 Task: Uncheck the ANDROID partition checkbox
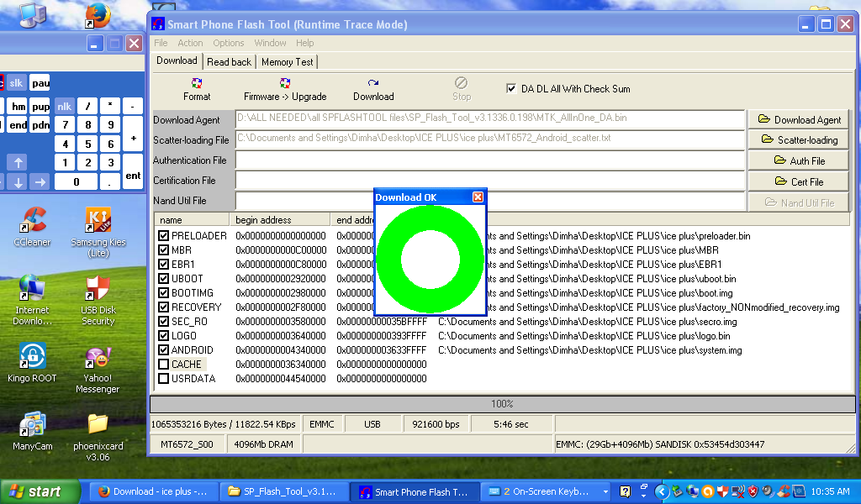coord(164,350)
